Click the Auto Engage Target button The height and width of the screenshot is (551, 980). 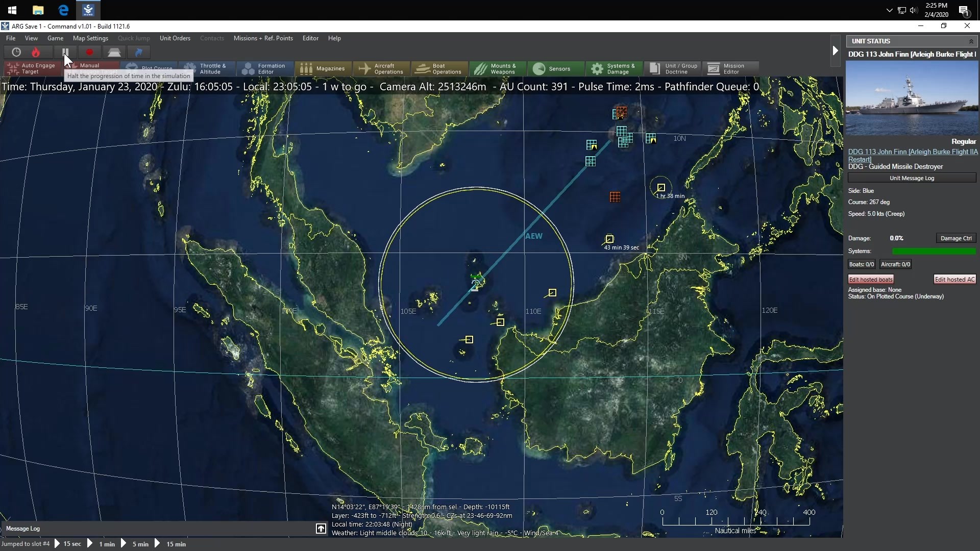tap(32, 68)
